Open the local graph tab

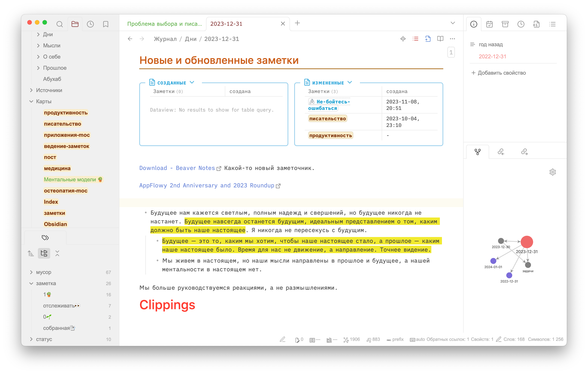pyautogui.click(x=477, y=152)
